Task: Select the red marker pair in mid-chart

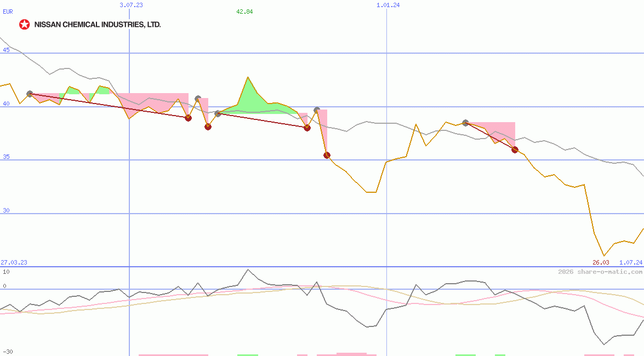Action: coord(189,118)
